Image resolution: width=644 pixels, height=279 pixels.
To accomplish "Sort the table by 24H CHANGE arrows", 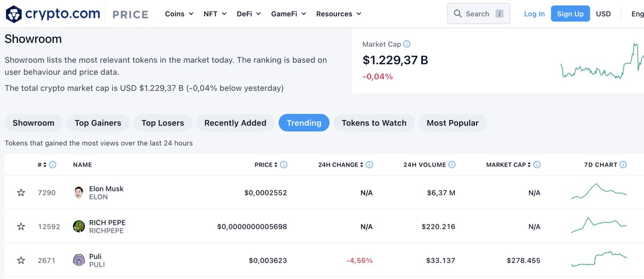I will tap(362, 165).
